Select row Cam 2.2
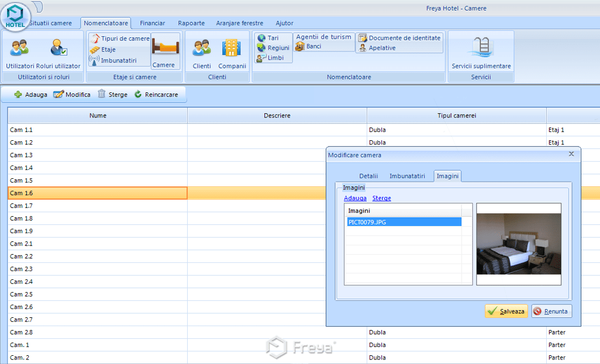The height and width of the screenshot is (364, 600). (98, 256)
